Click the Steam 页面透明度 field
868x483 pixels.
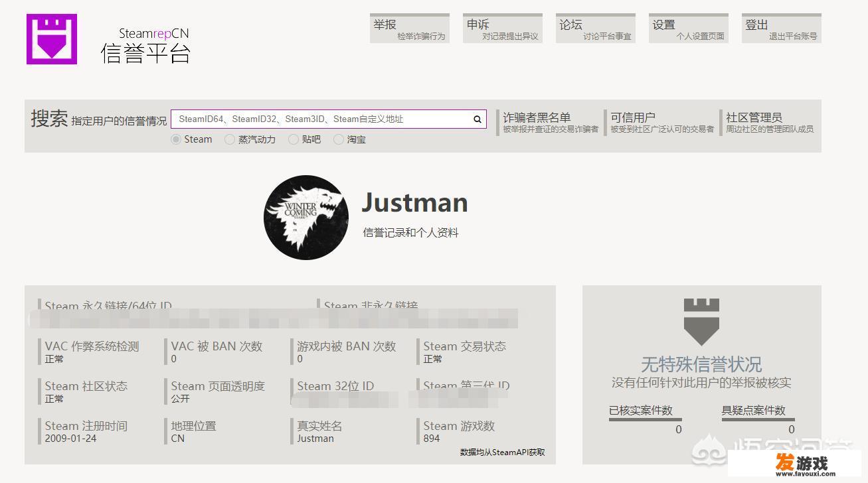(216, 391)
